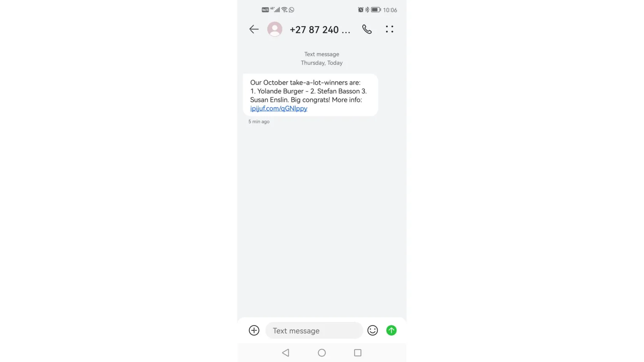
Task: Tap the 5 min ago timestamp
Action: [259, 122]
